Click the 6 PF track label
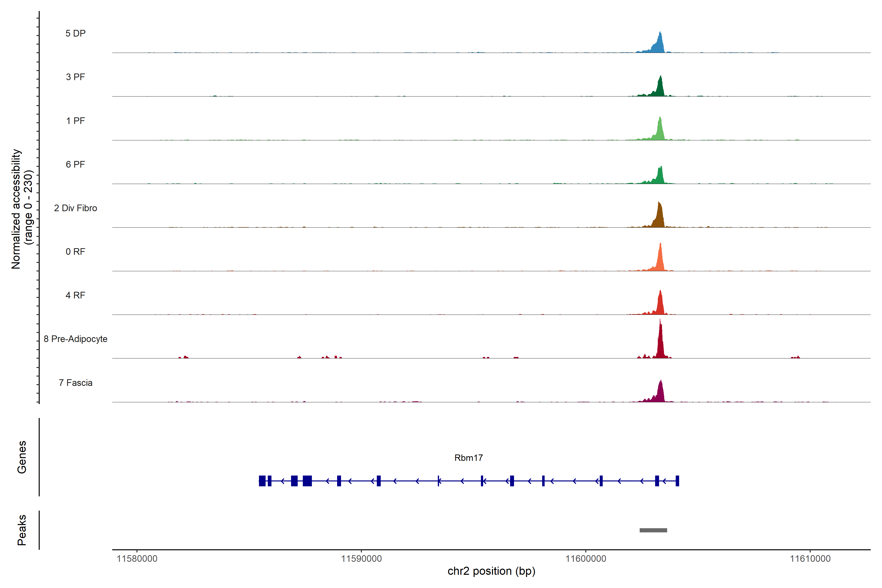Viewport: 882px width, 588px height. 75,164
